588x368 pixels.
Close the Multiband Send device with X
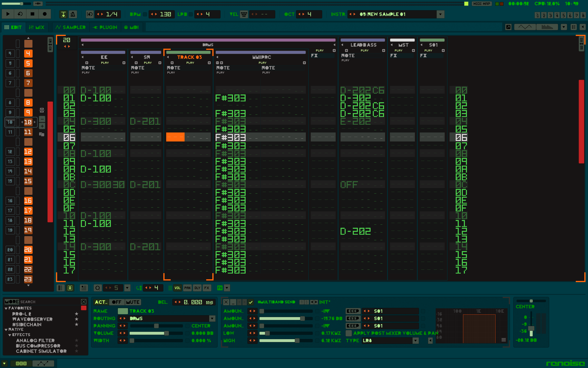click(226, 302)
